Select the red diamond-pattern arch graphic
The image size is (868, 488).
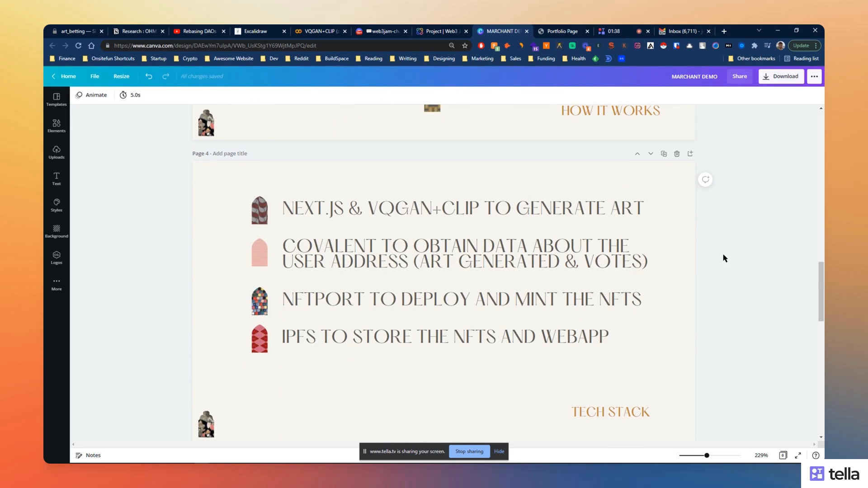(259, 338)
